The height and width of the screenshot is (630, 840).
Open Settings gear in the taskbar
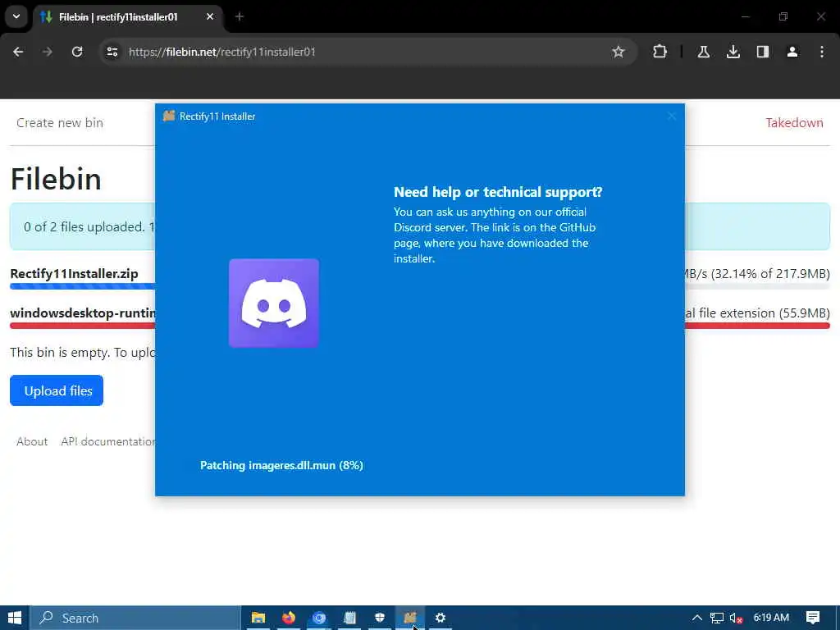tap(441, 618)
